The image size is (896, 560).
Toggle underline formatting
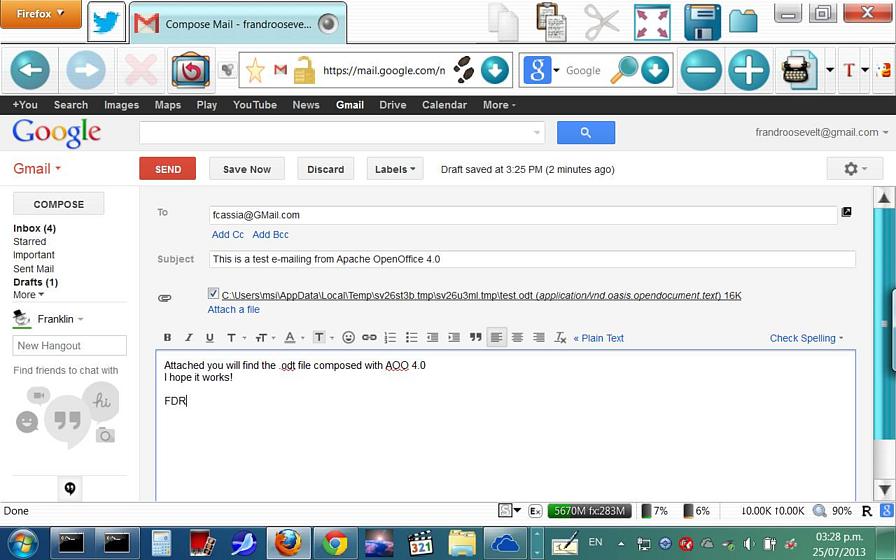tap(210, 338)
